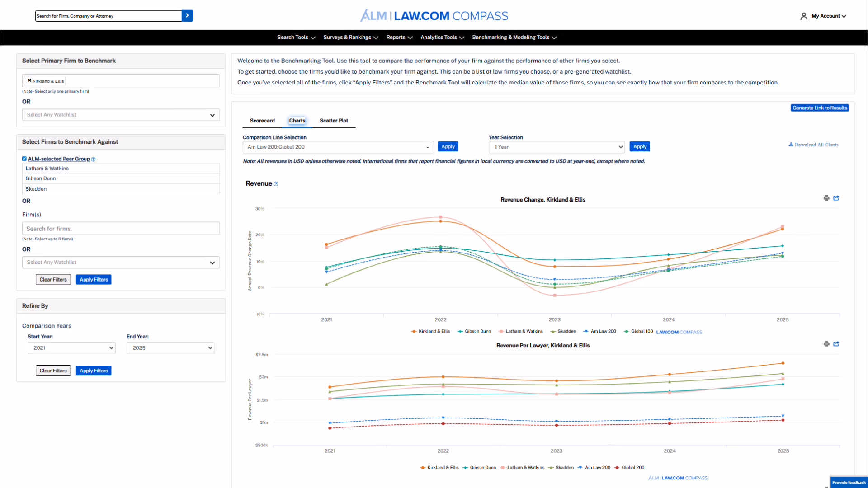Viewport: 868px width, 488px height.
Task: Open the Search Tools menu
Action: tap(296, 38)
